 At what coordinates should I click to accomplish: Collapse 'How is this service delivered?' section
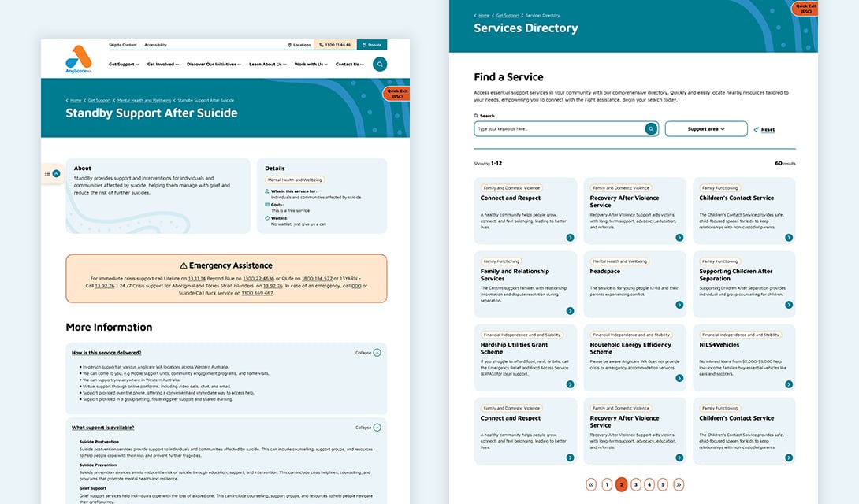pyautogui.click(x=377, y=353)
